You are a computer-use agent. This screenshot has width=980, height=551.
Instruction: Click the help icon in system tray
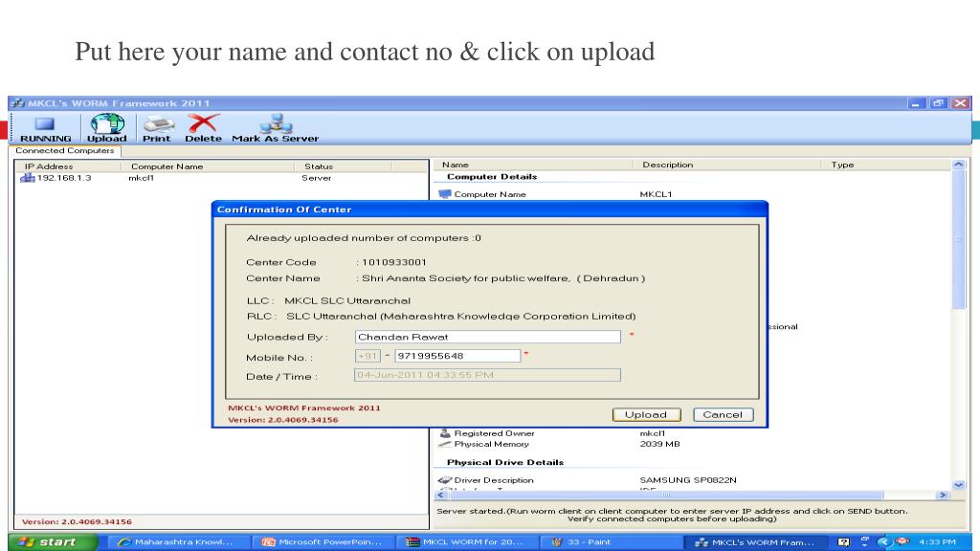click(844, 541)
